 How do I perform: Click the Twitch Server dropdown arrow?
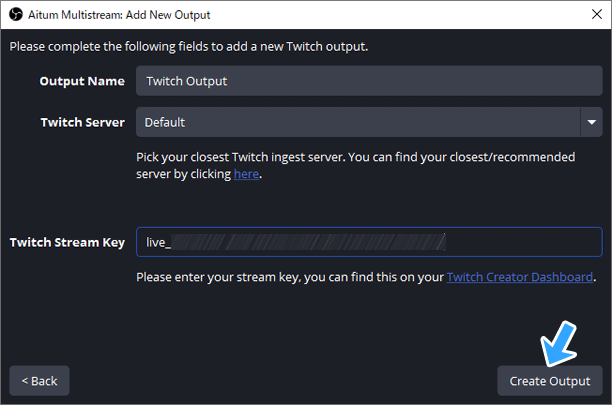pyautogui.click(x=591, y=122)
